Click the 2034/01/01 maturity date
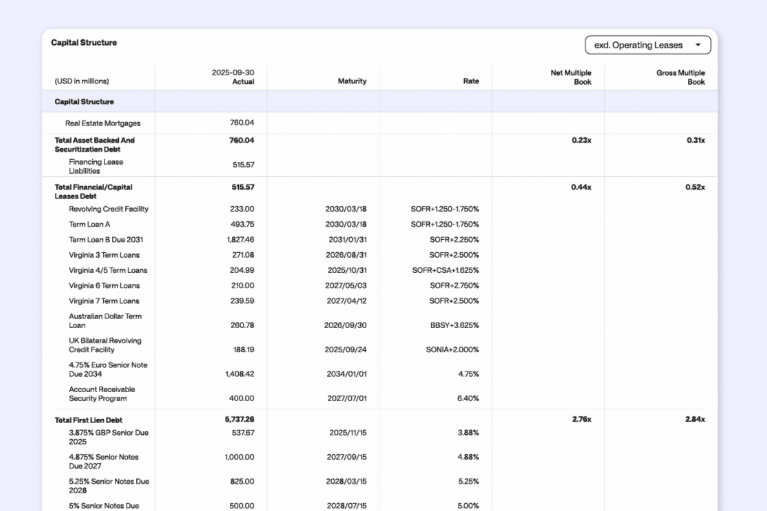 point(346,374)
